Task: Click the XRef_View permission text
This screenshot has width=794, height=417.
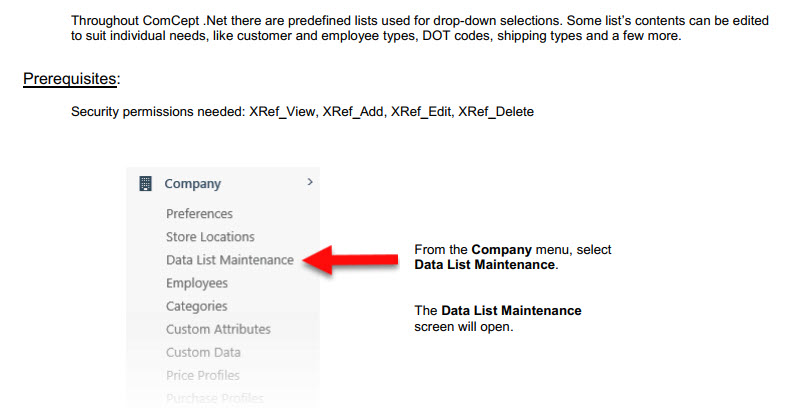Action: pyautogui.click(x=282, y=112)
